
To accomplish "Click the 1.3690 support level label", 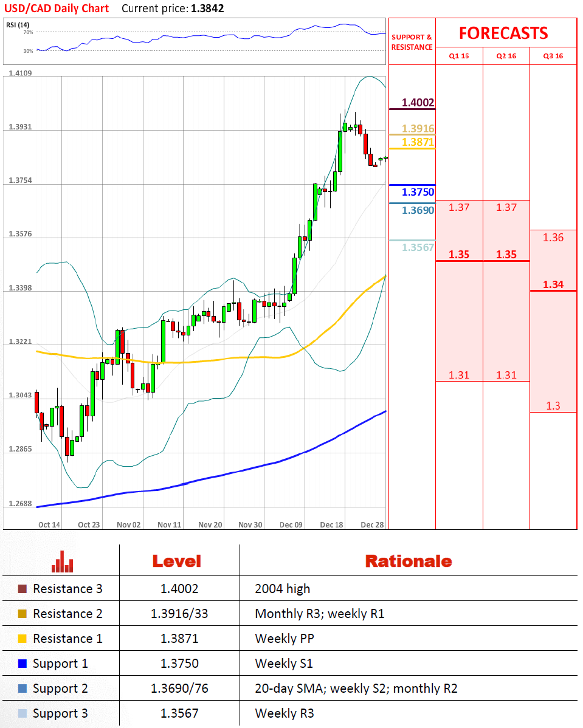I will [418, 210].
